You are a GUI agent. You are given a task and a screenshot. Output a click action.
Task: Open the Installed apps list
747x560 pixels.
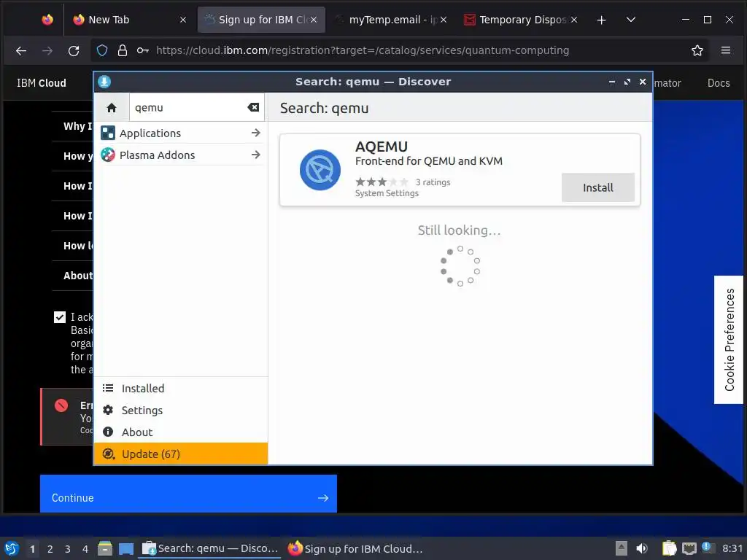(x=181, y=389)
